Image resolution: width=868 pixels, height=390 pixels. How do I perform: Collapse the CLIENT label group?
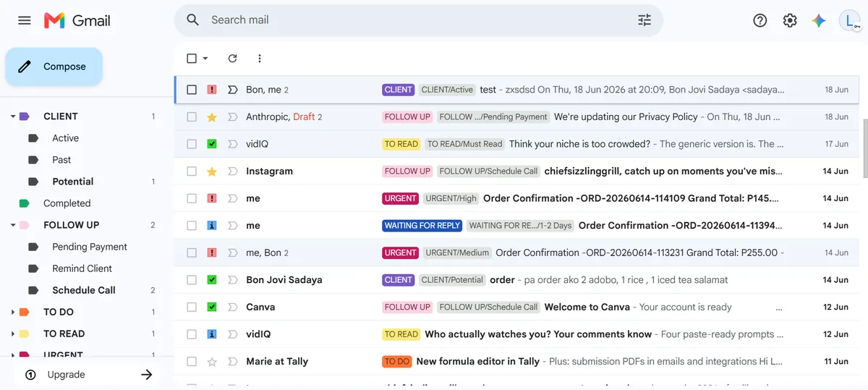(x=13, y=116)
